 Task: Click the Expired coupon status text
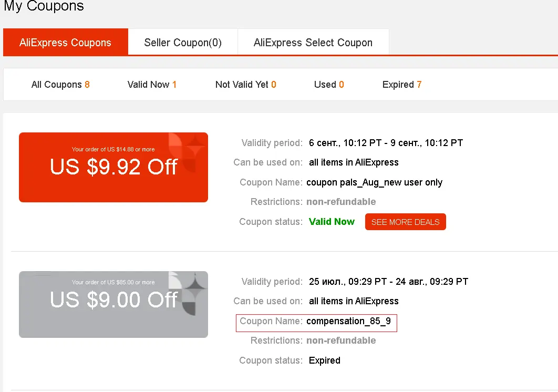[325, 360]
